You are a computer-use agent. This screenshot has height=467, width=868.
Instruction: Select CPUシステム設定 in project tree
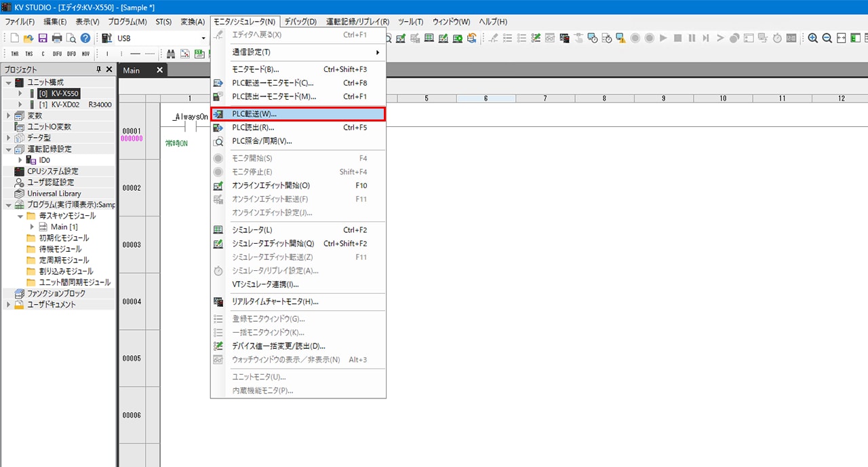pyautogui.click(x=52, y=171)
